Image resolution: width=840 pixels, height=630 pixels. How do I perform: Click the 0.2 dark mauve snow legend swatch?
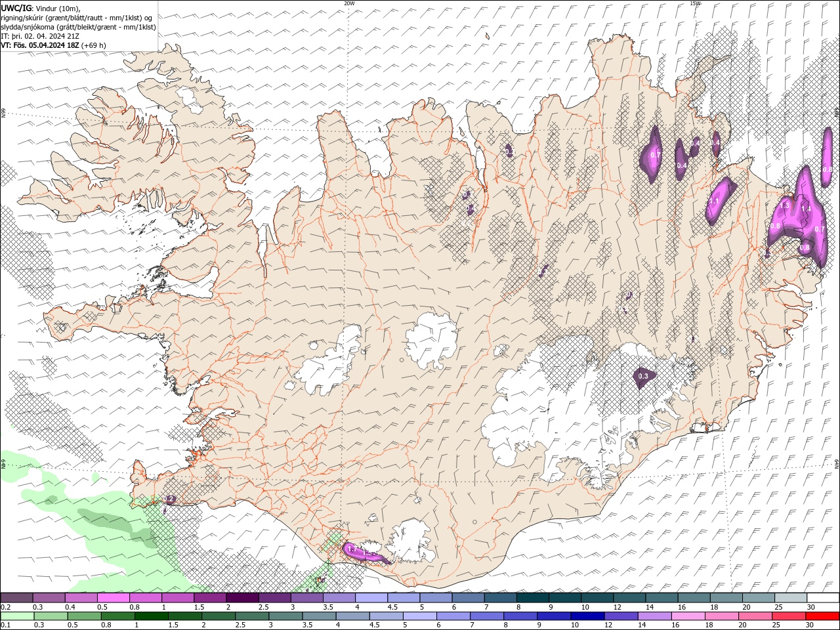[x=16, y=598]
